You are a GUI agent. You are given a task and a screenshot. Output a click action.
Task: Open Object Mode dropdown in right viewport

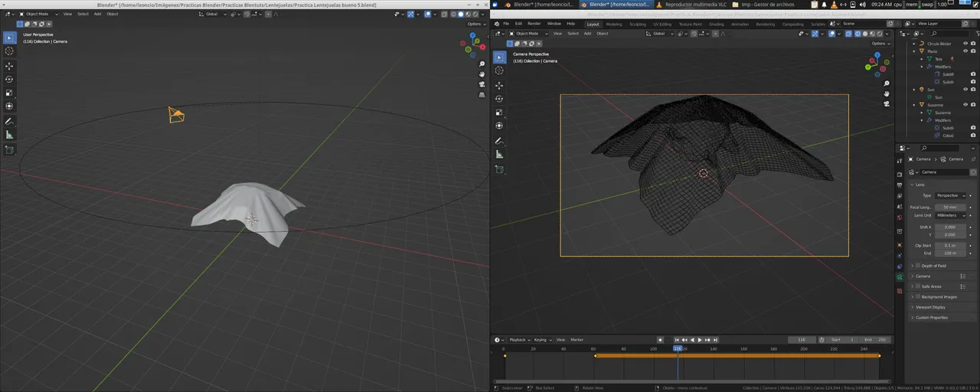[x=528, y=34]
